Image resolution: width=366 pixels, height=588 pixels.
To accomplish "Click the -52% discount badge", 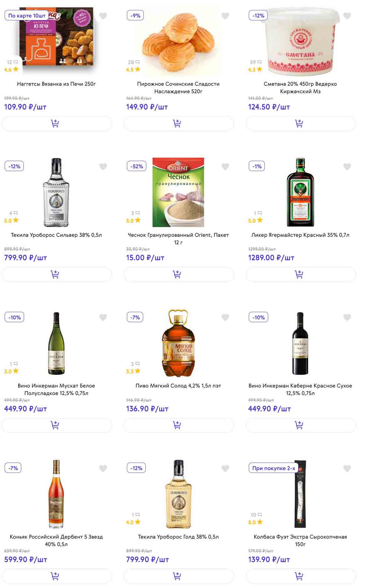I will (x=137, y=166).
